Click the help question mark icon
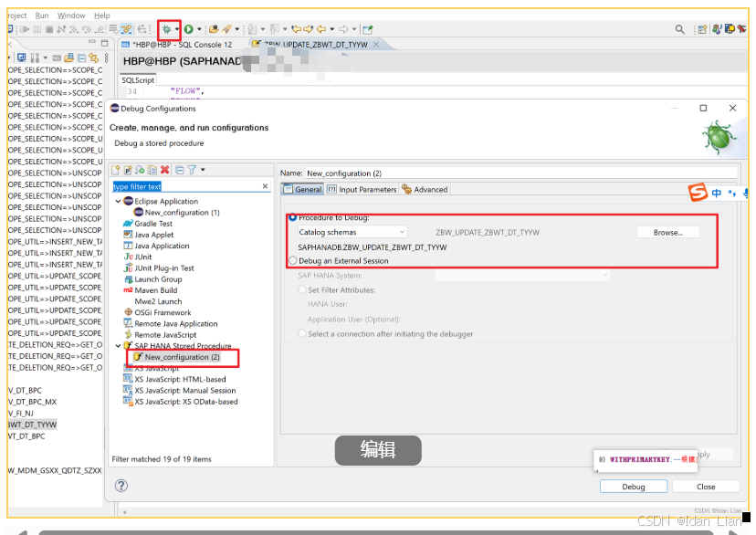 pos(121,486)
